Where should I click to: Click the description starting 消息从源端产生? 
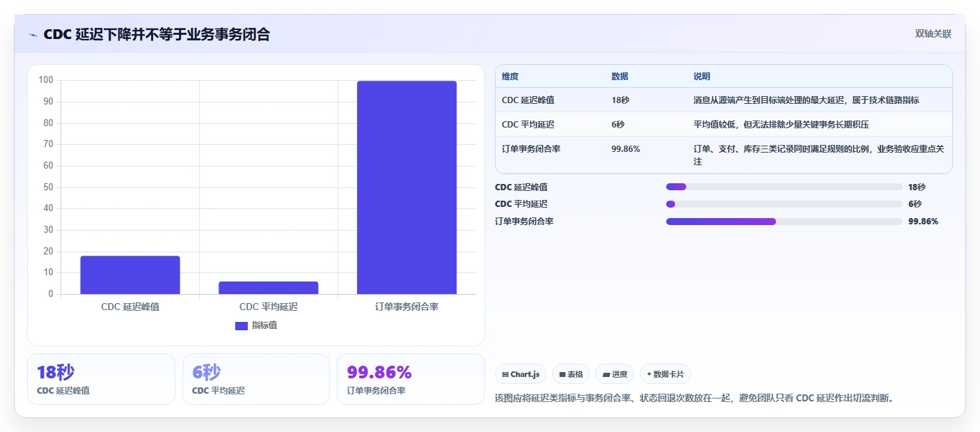tap(806, 100)
